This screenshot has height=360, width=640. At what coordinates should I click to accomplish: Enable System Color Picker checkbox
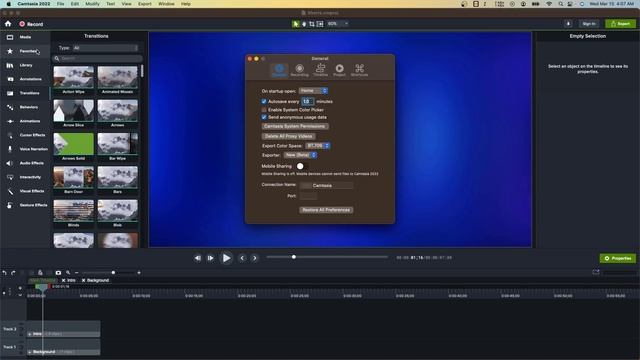264,110
